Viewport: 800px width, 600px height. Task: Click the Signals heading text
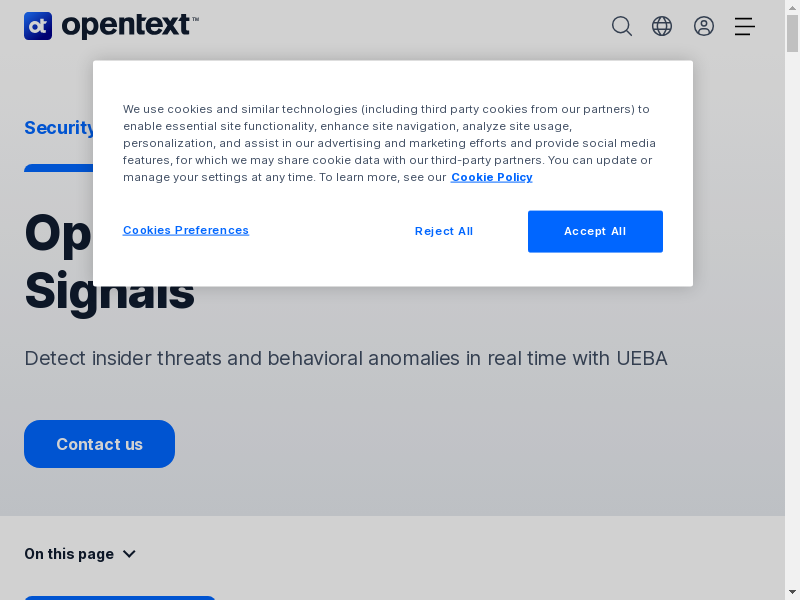tap(109, 292)
